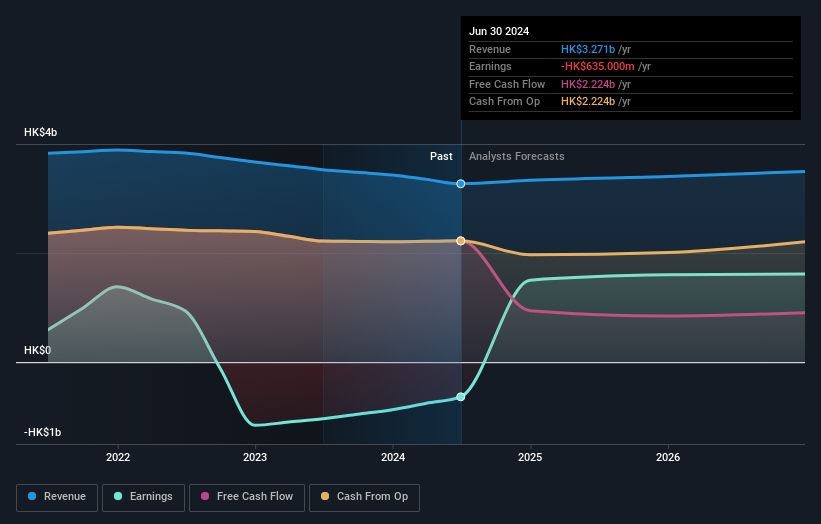Click the Jun 30 2024 tooltip date

tap(499, 31)
